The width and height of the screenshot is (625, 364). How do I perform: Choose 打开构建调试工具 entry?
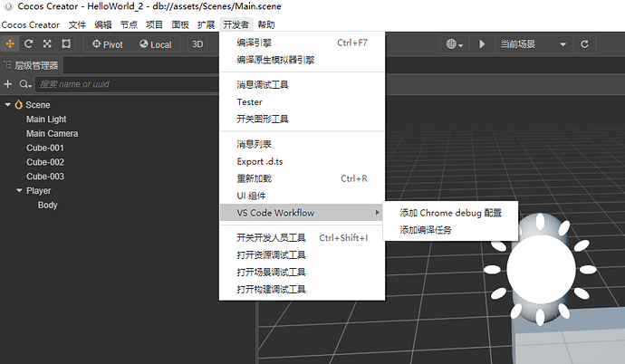(303, 289)
